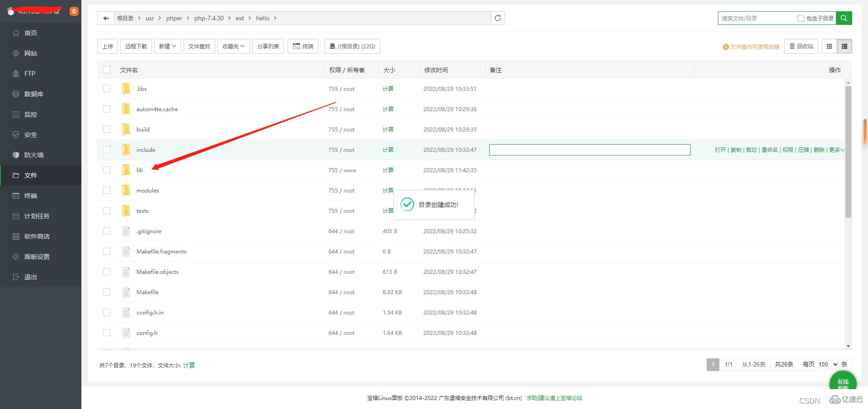
Task: Open the lib folder icon
Action: pyautogui.click(x=126, y=170)
